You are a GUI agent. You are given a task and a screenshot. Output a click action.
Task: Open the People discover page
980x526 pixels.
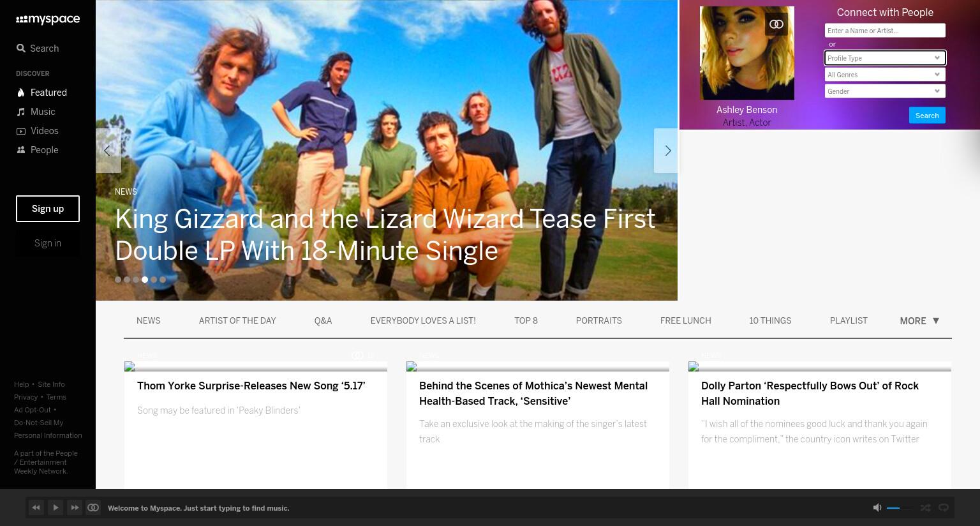[x=37, y=150]
